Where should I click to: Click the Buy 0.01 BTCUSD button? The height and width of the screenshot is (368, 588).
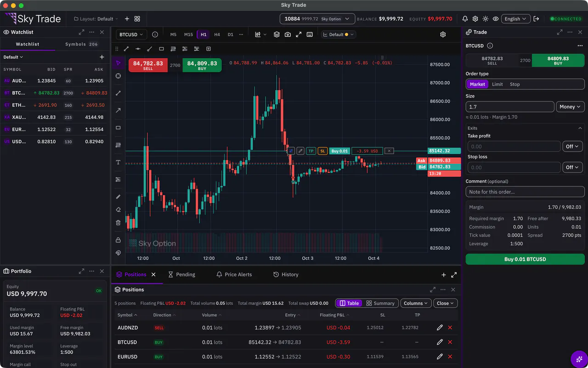click(x=525, y=259)
